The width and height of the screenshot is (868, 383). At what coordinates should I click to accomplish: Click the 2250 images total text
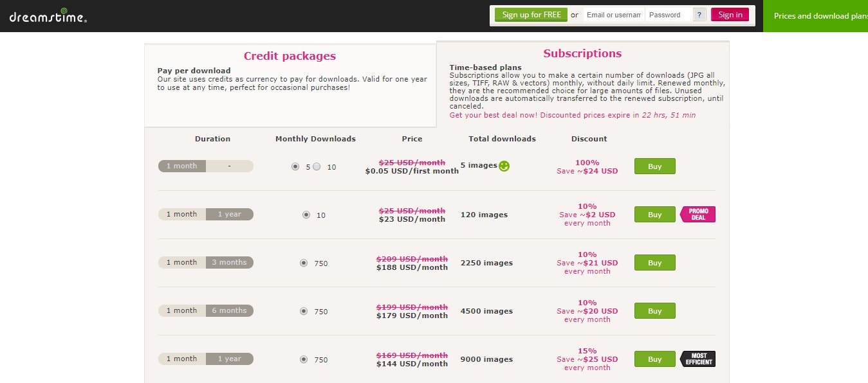point(486,263)
